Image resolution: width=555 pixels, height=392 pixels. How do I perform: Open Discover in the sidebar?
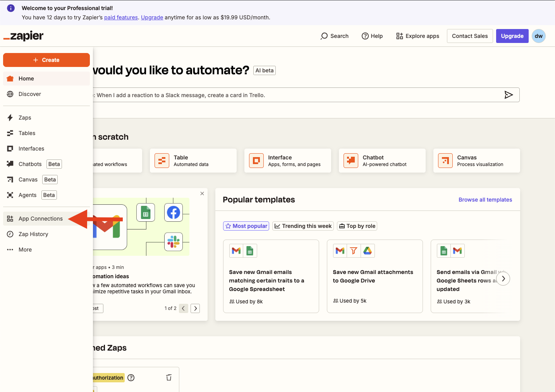tap(46, 94)
